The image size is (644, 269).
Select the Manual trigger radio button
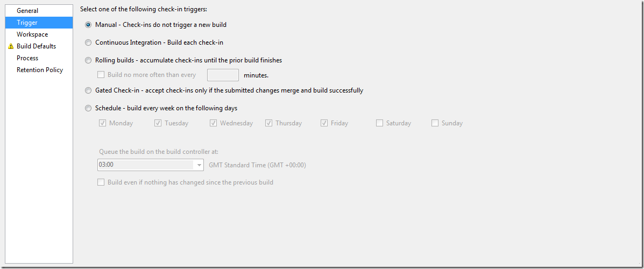coord(88,25)
